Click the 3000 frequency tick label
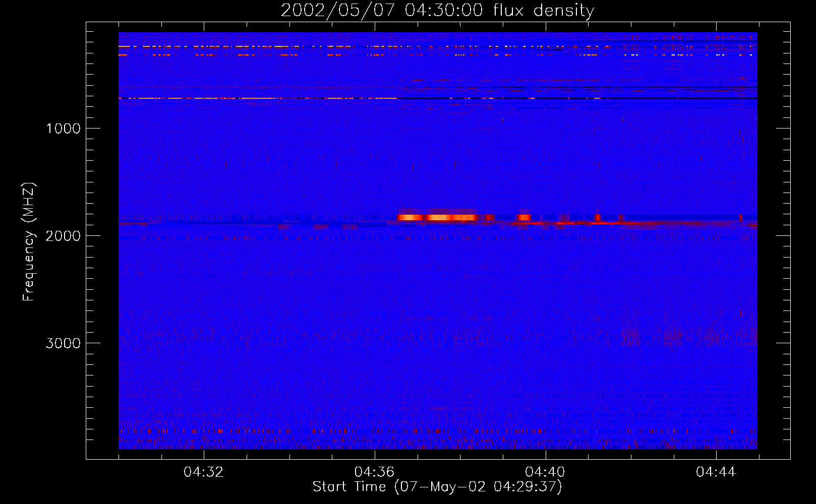 [63, 343]
